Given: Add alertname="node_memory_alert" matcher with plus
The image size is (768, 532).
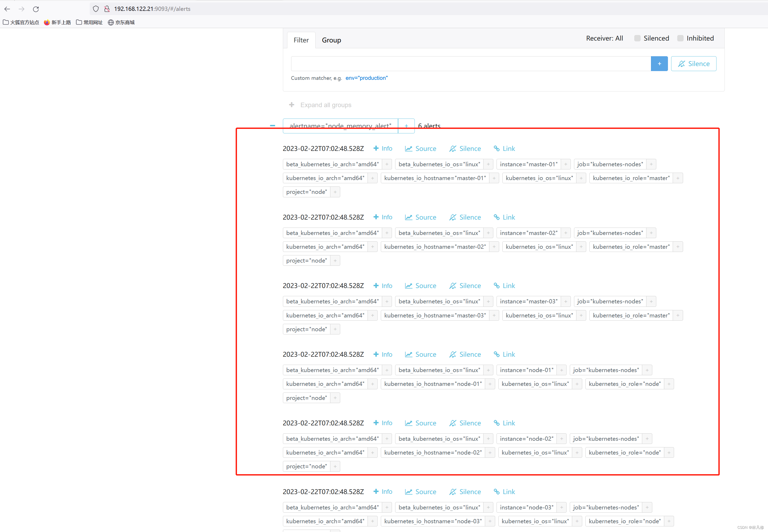Looking at the screenshot, I should coord(406,126).
